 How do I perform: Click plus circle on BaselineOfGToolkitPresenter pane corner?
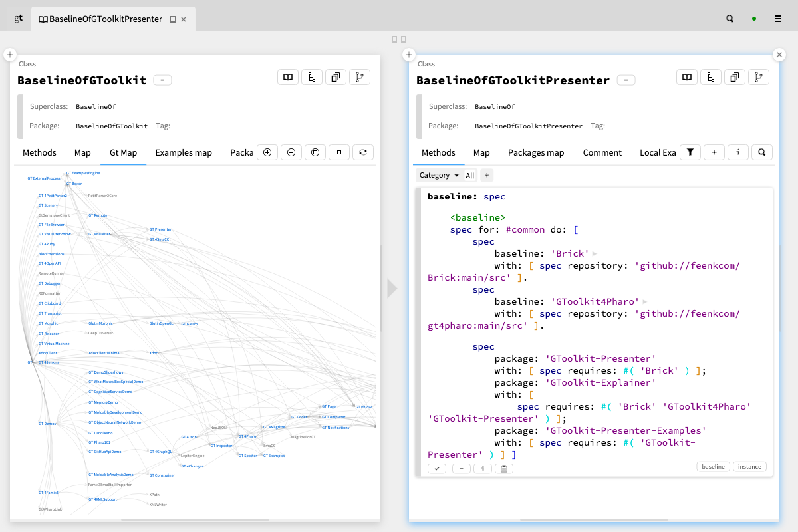coord(409,55)
